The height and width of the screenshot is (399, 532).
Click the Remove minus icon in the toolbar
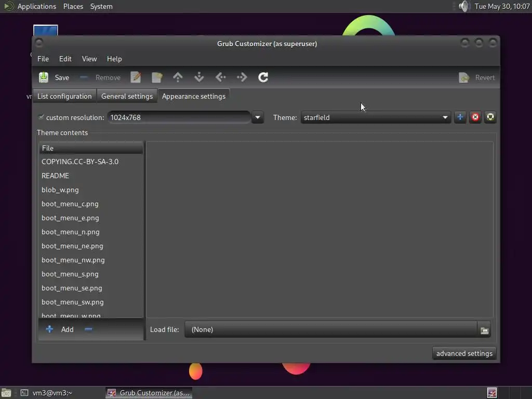pos(84,77)
